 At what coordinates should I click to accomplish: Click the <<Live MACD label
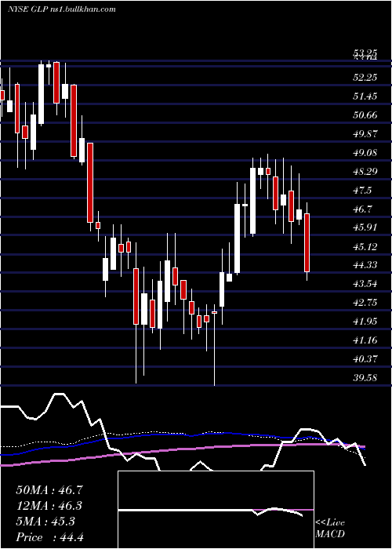330,528
